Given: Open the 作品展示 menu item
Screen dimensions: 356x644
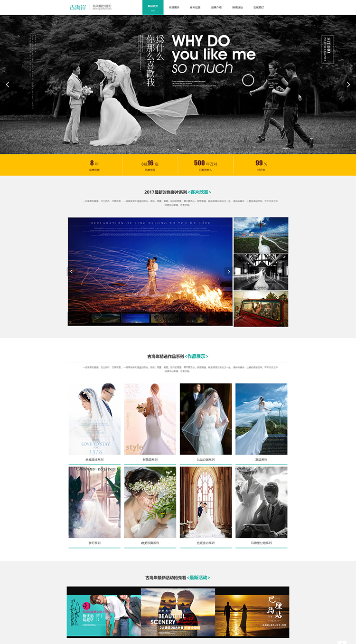Looking at the screenshot, I should 174,8.
